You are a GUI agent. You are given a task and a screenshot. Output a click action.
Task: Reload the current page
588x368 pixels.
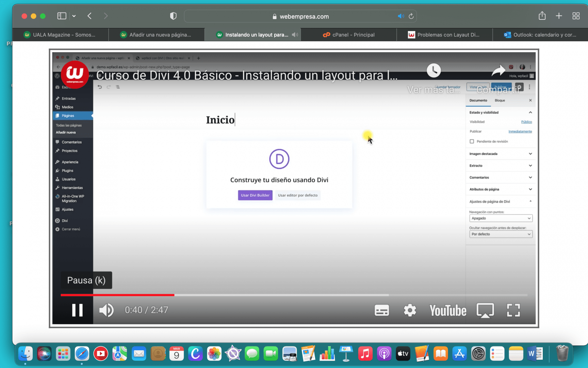pyautogui.click(x=411, y=16)
